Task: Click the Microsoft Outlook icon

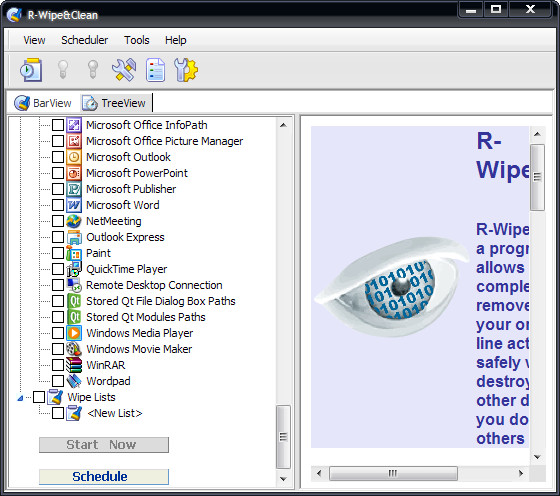Action: coord(74,157)
